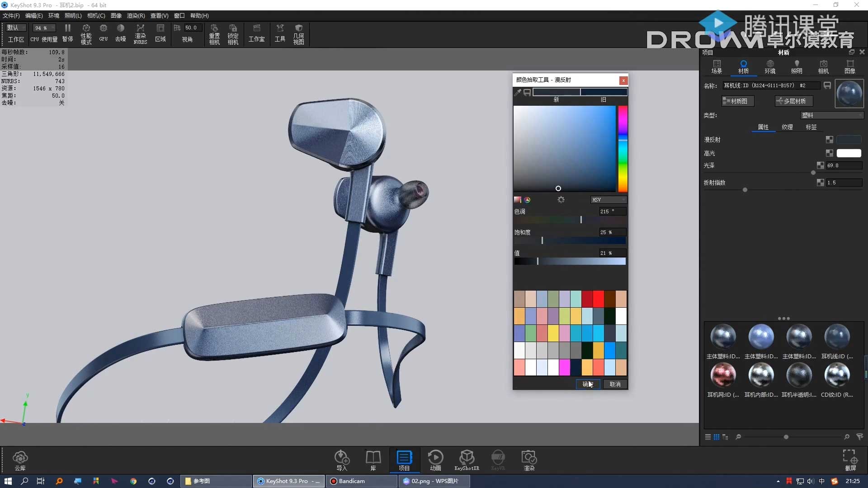Open the 几何视图 geometry view
Screen dimensions: 868x488
(x=298, y=34)
